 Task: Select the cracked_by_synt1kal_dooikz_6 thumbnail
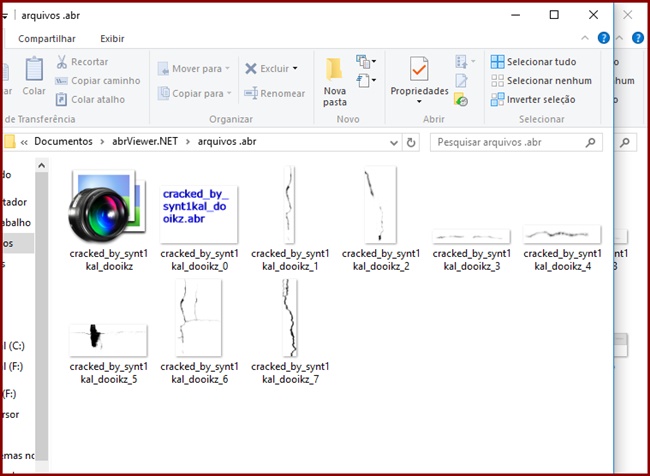pos(199,318)
